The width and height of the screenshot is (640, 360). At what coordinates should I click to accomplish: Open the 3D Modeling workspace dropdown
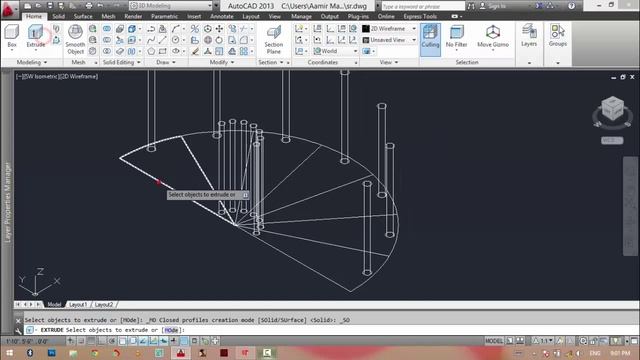pos(171,6)
